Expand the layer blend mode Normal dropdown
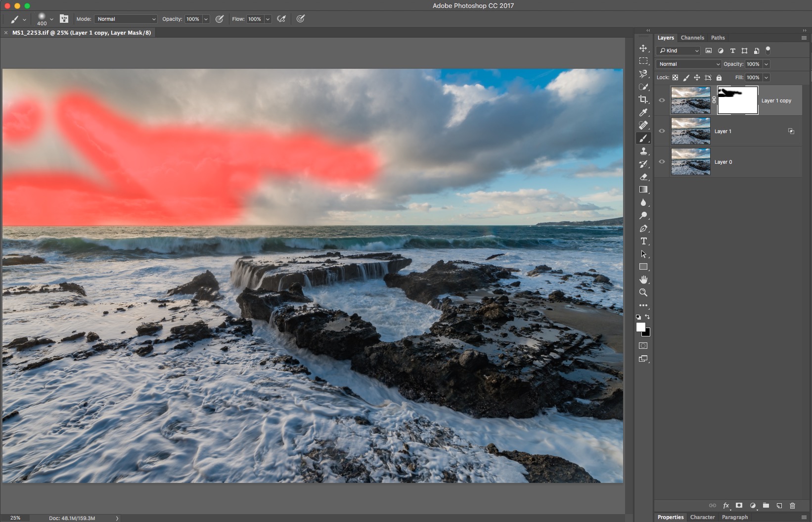 coord(689,64)
